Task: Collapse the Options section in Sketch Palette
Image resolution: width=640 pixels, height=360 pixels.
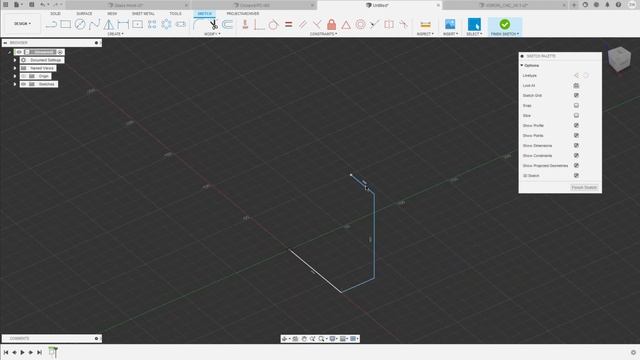Action: [x=522, y=65]
